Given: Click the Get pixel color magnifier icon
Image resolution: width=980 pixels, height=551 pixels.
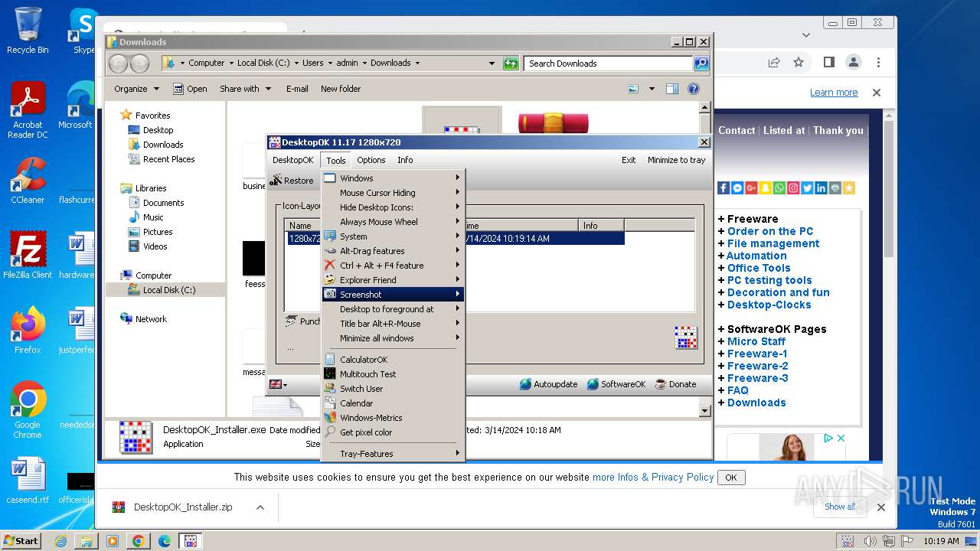Looking at the screenshot, I should pyautogui.click(x=330, y=432).
